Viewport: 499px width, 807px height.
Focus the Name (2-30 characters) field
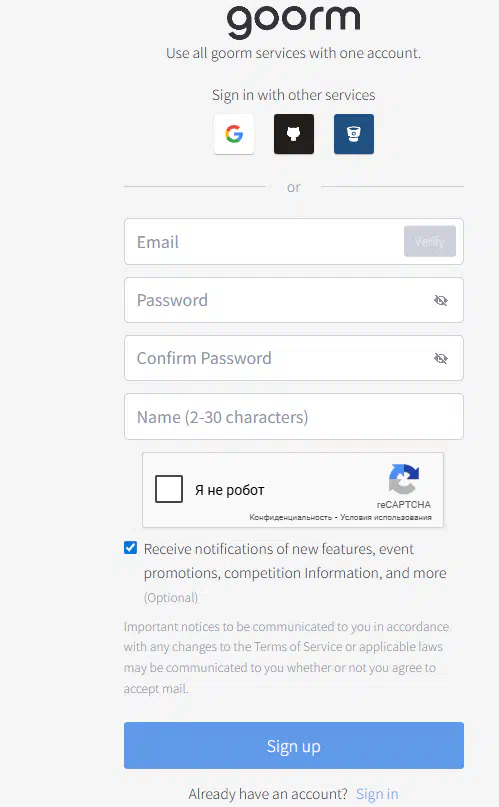pos(294,417)
